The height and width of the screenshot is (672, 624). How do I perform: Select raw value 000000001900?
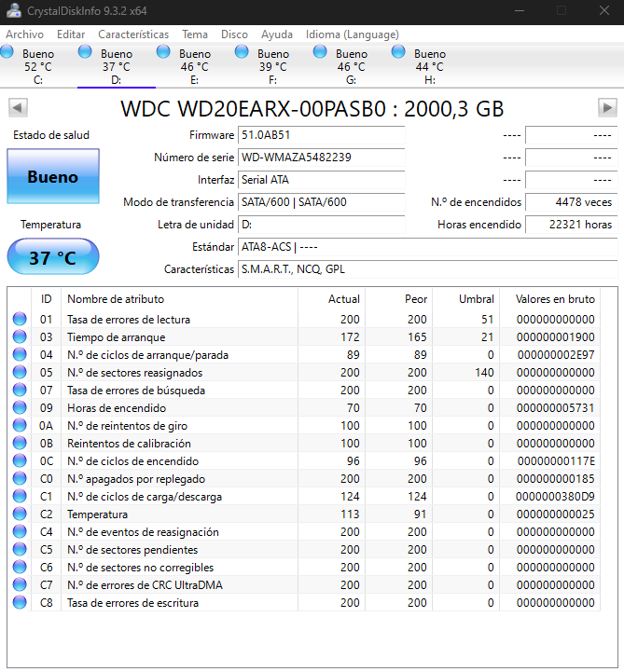(555, 336)
